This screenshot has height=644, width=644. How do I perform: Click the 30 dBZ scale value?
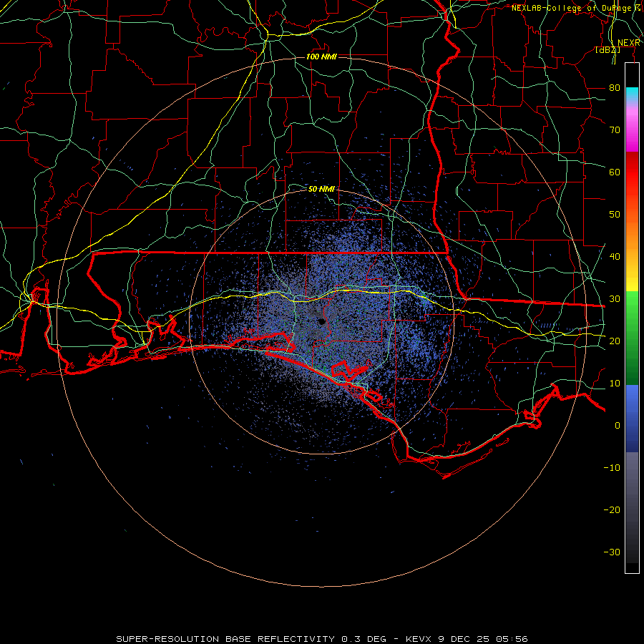pos(615,299)
